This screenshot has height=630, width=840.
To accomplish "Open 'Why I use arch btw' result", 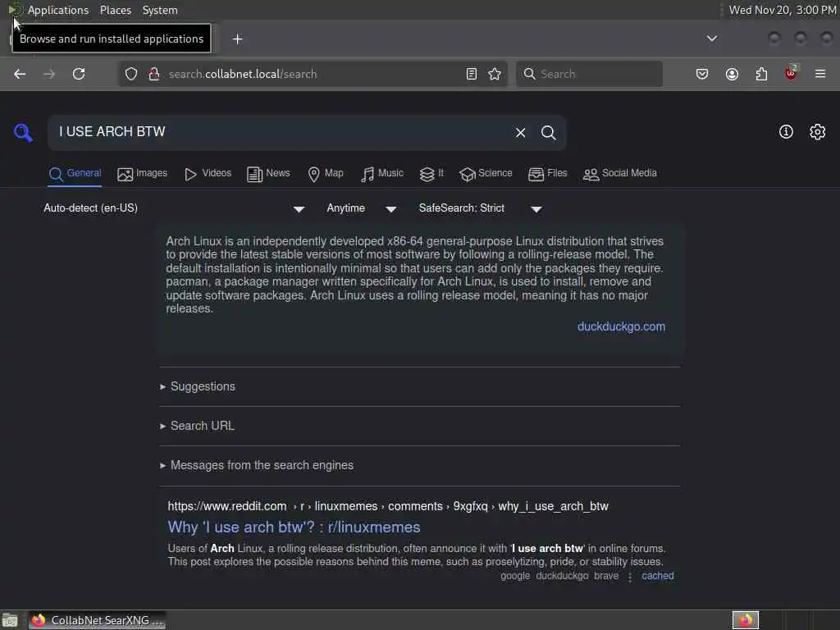I will (x=294, y=527).
